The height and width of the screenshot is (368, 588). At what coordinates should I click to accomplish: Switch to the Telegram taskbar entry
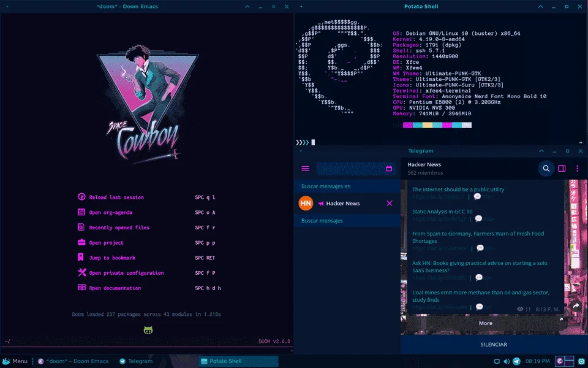(x=136, y=361)
